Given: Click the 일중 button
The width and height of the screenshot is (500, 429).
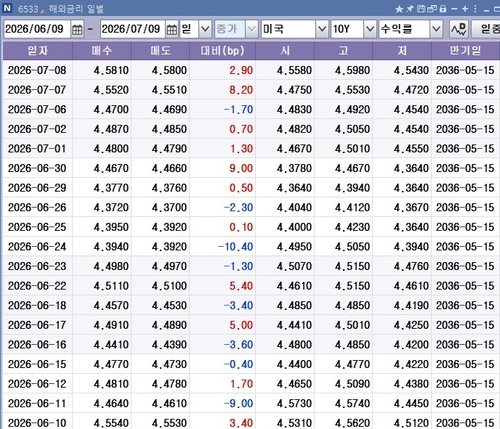Looking at the screenshot, I should click(x=486, y=29).
